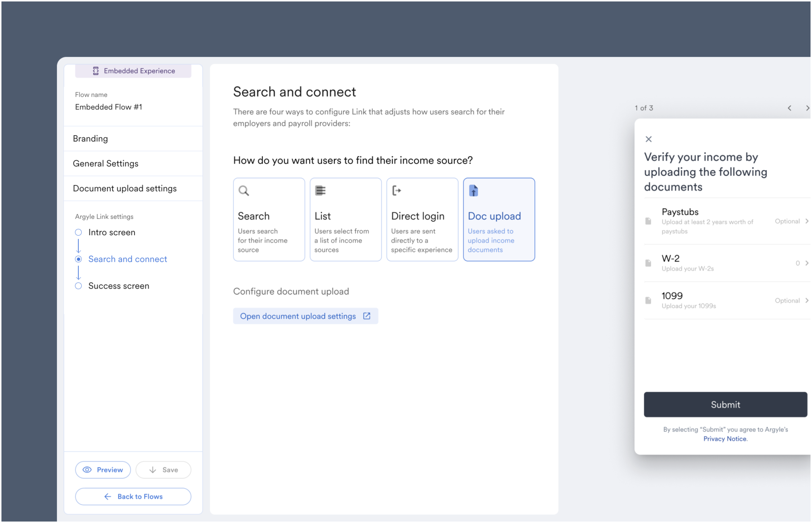Select the Doc upload icon
Viewport: 812px width, 523px height.
pyautogui.click(x=474, y=191)
